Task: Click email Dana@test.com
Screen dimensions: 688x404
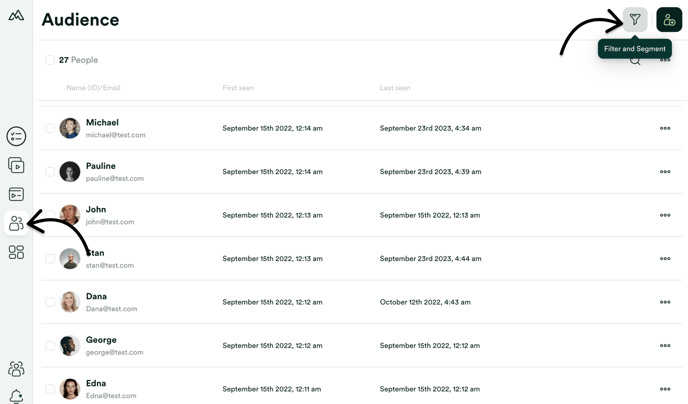Action: [111, 309]
